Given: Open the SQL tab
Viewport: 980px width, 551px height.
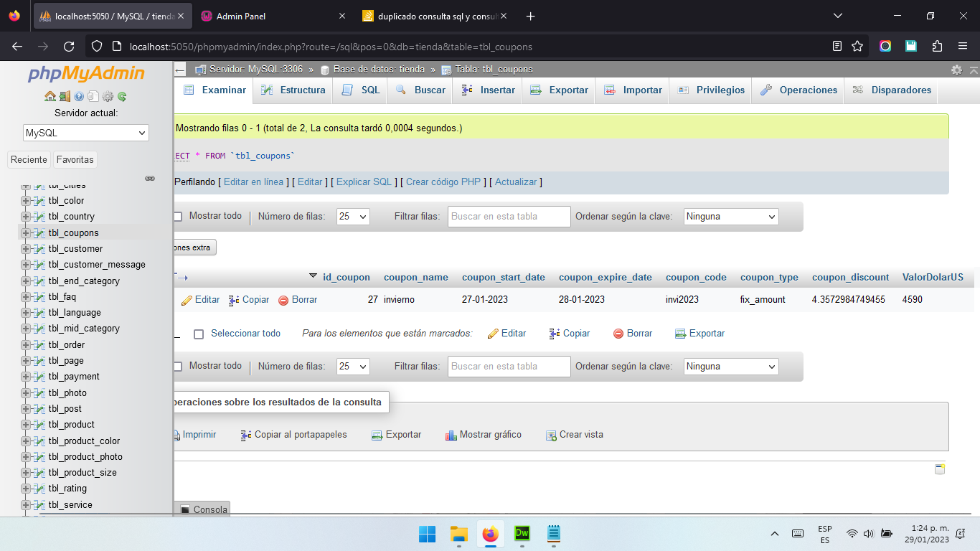Looking at the screenshot, I should pos(361,90).
